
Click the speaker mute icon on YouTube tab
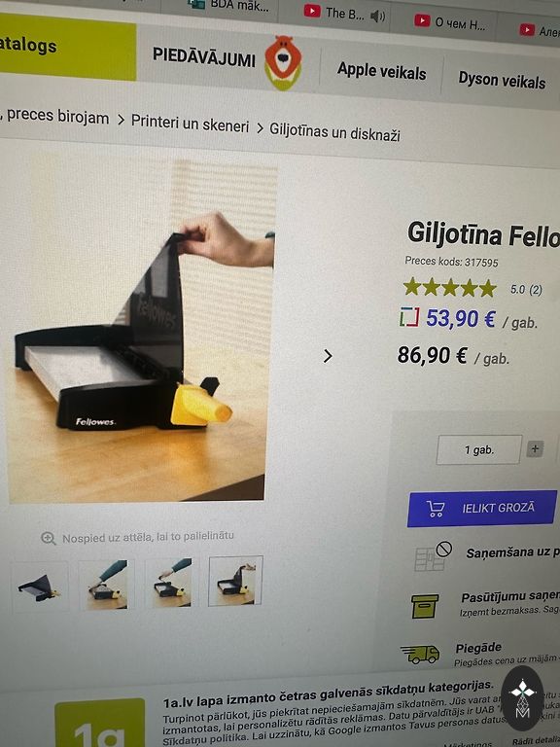click(377, 17)
